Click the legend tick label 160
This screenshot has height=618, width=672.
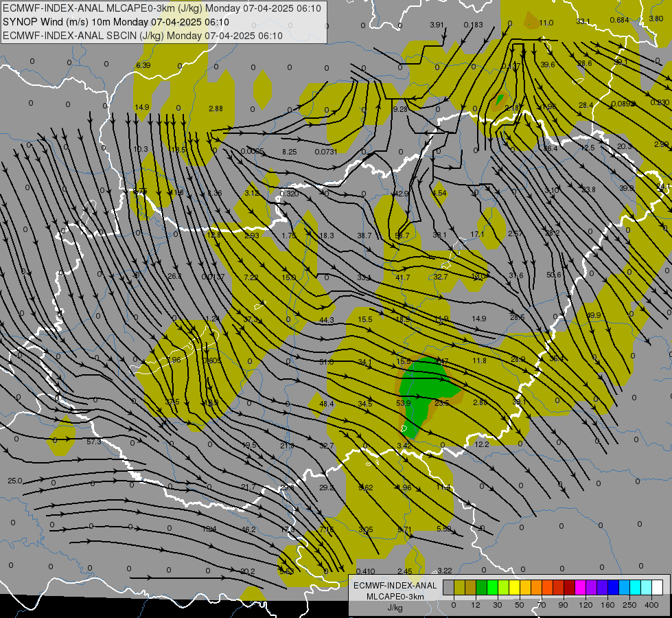(607, 605)
